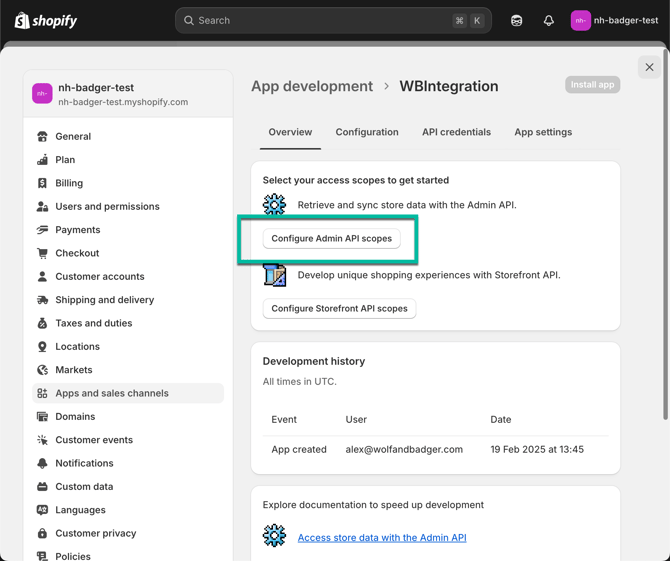Click the Taxes and duties icon

[x=42, y=323]
